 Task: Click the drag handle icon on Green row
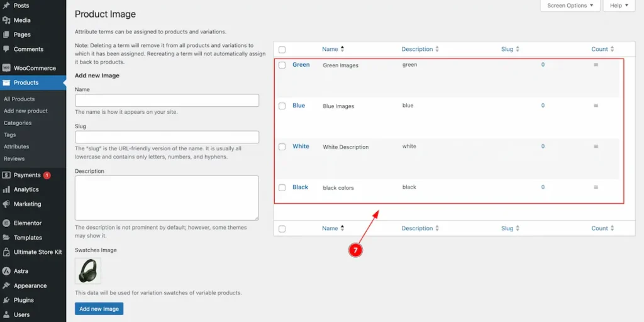point(596,65)
